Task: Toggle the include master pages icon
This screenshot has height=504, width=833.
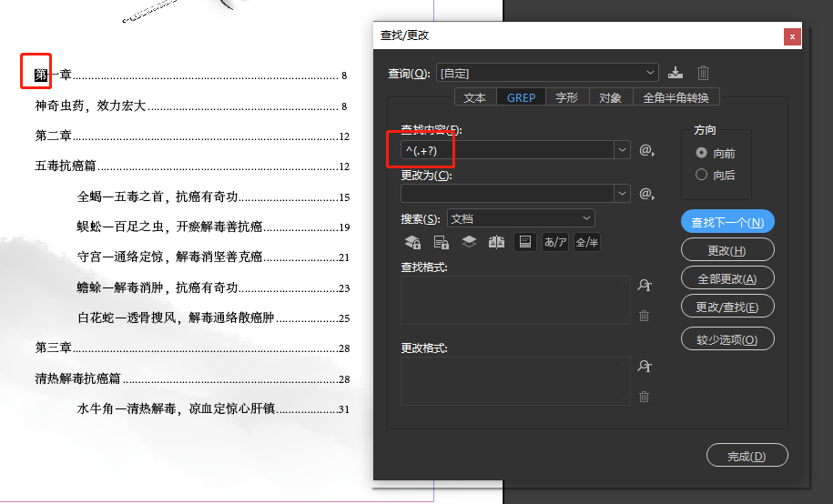Action: (x=497, y=242)
